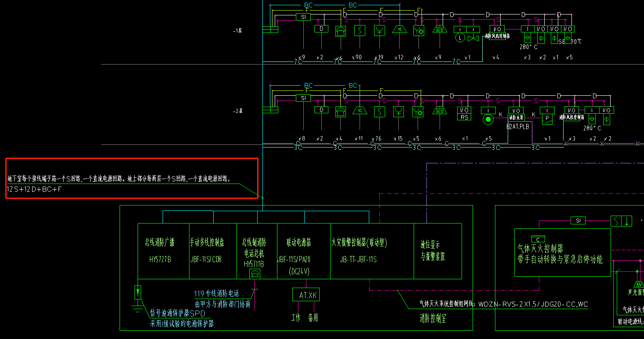Select the hydrant button symbol on -1层 row
Viewport: 644px width, 339px height.
418,31
